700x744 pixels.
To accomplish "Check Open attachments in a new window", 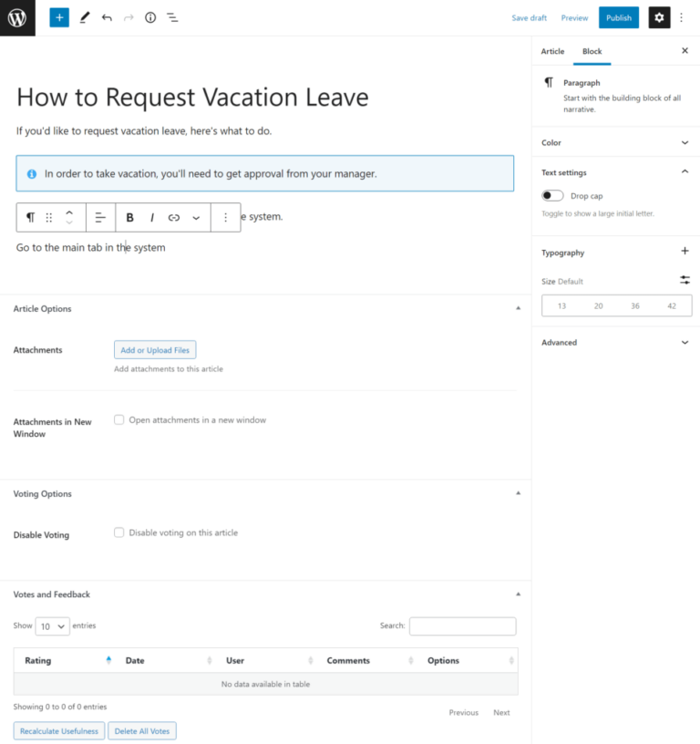I will (118, 419).
